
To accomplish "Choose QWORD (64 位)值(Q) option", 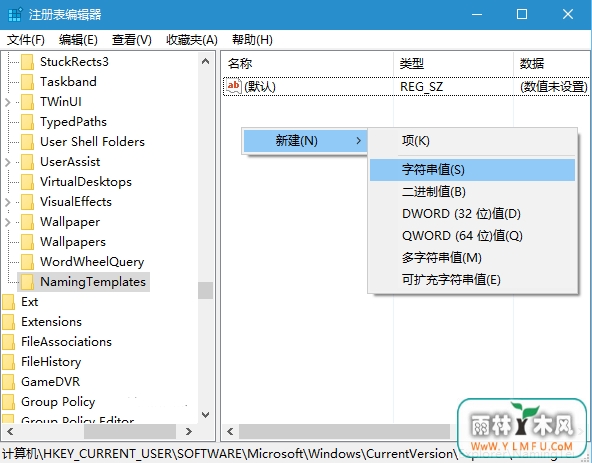I will coord(472,236).
